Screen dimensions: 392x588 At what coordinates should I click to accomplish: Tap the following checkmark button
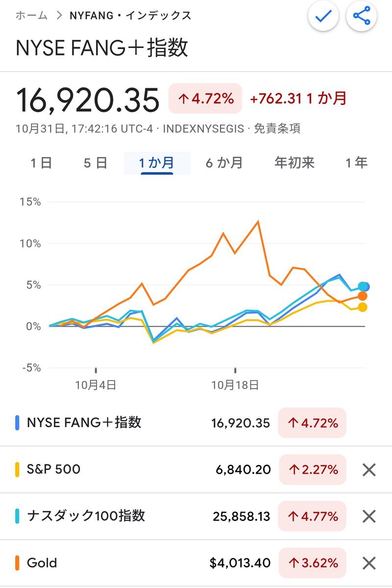324,17
